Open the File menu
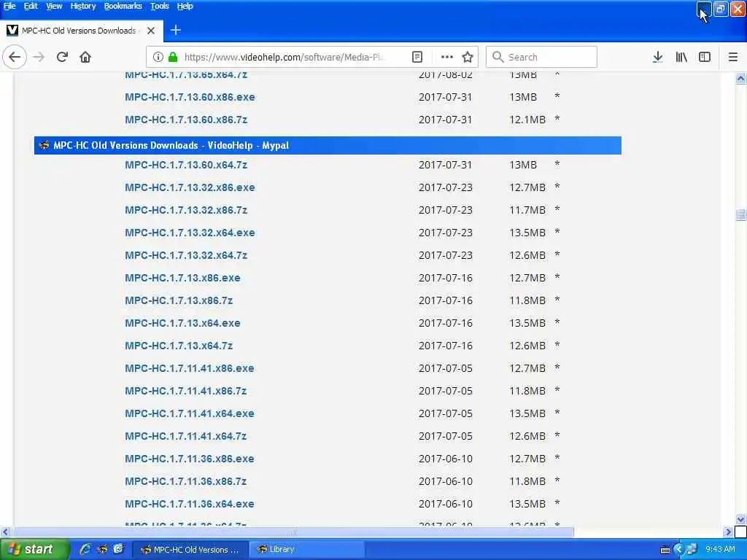 click(x=9, y=6)
